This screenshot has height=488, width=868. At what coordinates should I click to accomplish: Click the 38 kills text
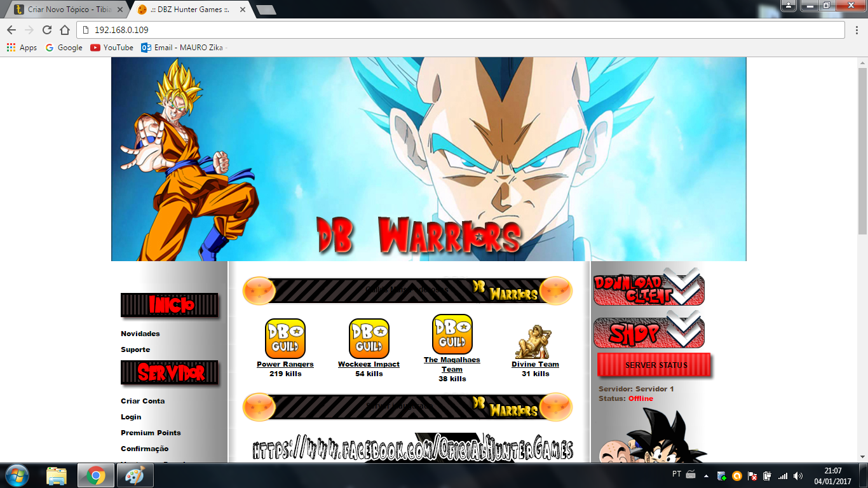[452, 379]
